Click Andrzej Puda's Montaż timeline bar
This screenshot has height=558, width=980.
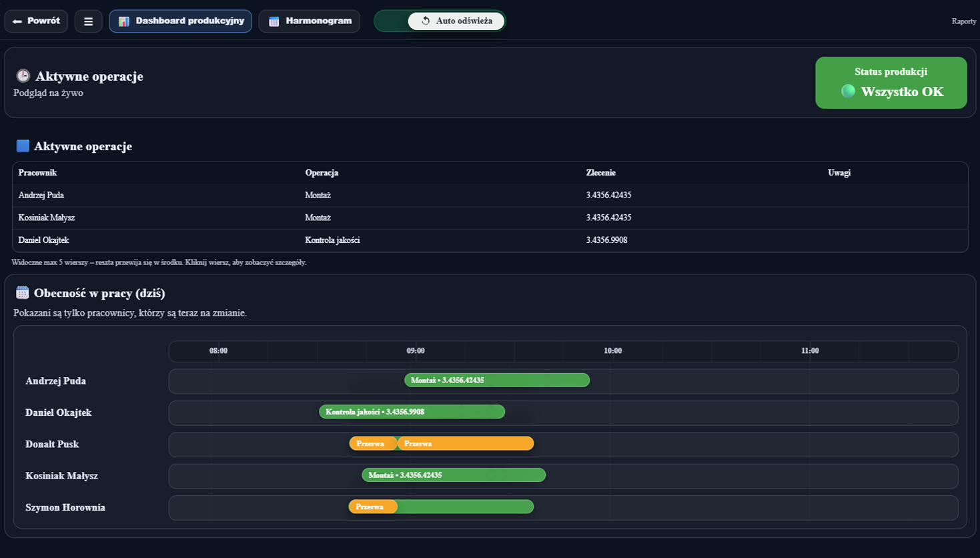(496, 380)
